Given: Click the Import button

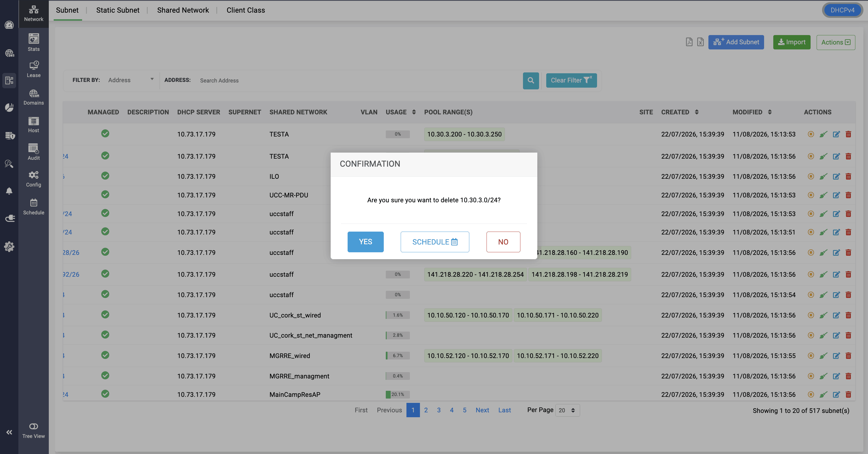Looking at the screenshot, I should coord(792,42).
